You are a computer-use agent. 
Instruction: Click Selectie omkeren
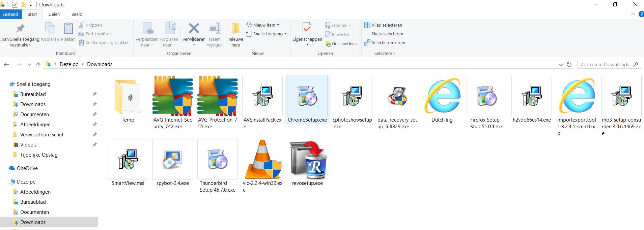(385, 42)
